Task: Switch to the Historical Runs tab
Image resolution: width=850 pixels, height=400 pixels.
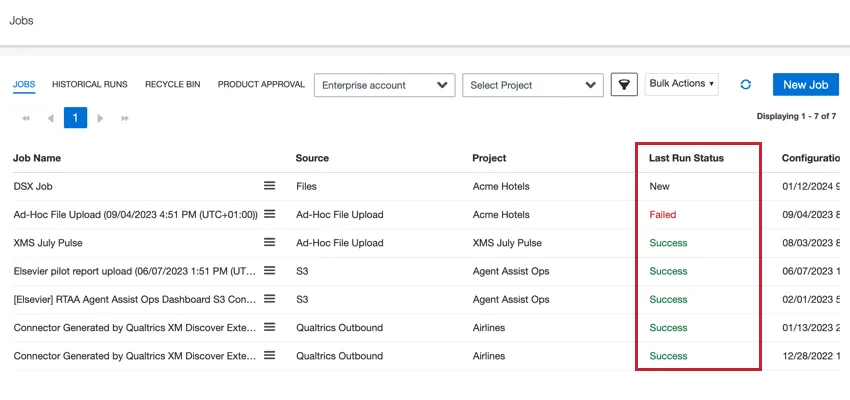Action: tap(90, 85)
